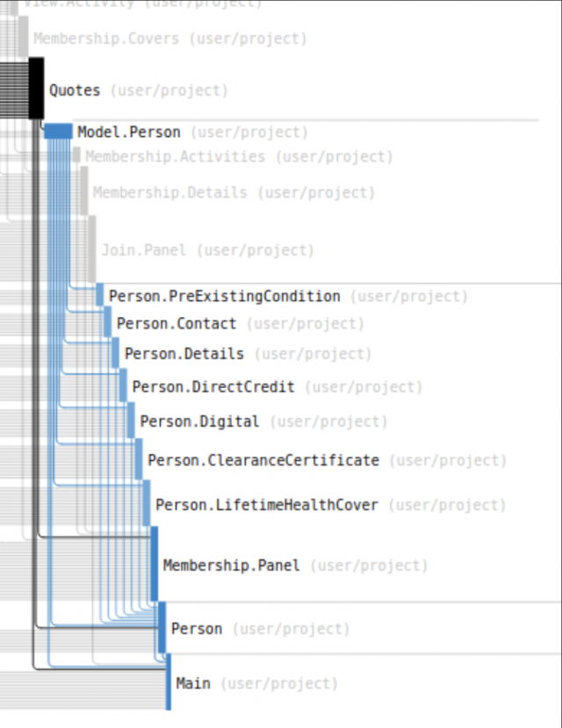Select Person.PreExistingCondition in the graph
Viewport: 562px width, 728px height.
[224, 297]
